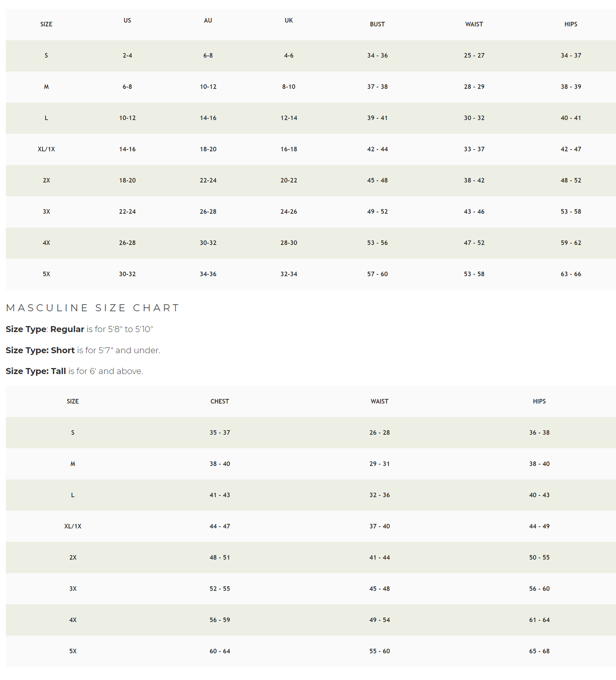Select the 'Size Type: Tall' description line

tap(74, 371)
